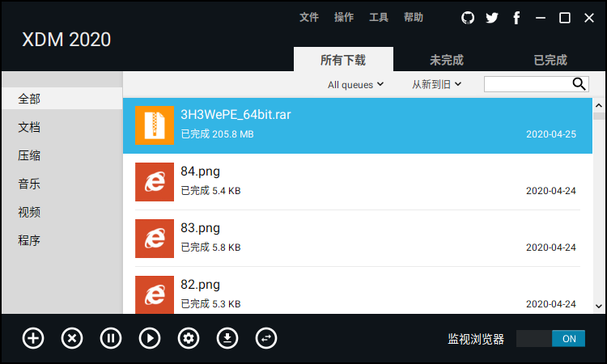
Task: Expand the All queues dropdown
Action: tap(355, 84)
